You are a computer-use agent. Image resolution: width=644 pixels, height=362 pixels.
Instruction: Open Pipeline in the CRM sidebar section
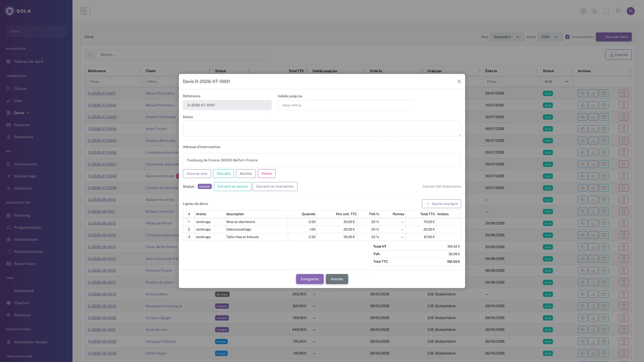click(x=21, y=303)
